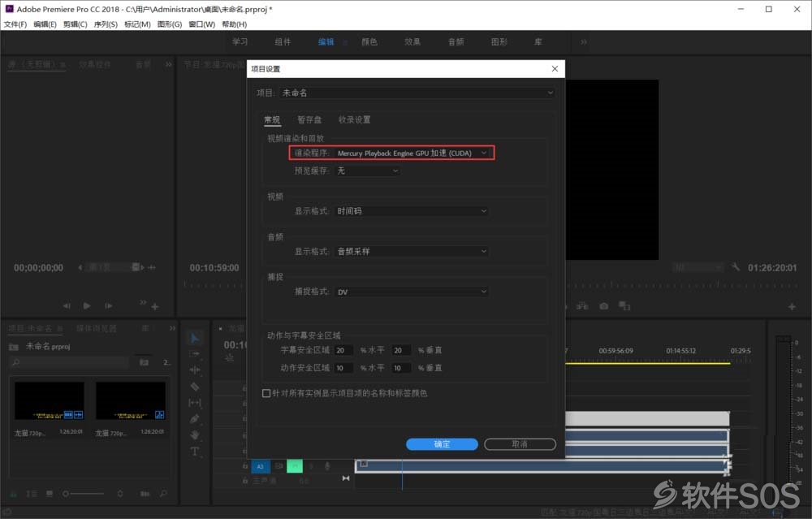The height and width of the screenshot is (519, 812).
Task: Select the 常规 tab
Action: click(272, 119)
